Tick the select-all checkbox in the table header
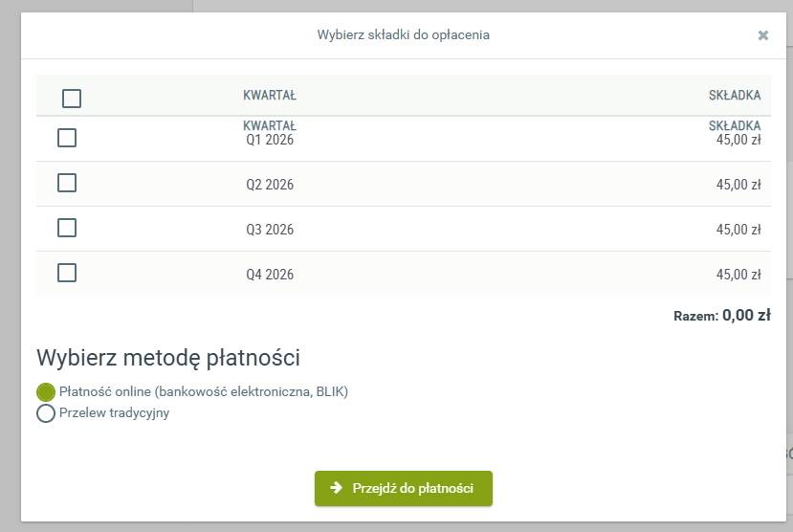This screenshot has width=793, height=532. 72,98
